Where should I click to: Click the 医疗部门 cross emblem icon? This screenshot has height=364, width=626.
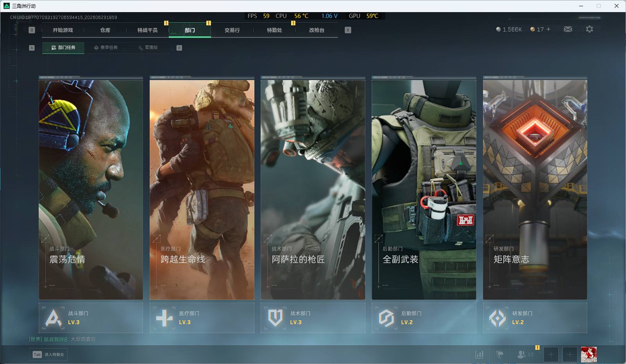point(165,318)
